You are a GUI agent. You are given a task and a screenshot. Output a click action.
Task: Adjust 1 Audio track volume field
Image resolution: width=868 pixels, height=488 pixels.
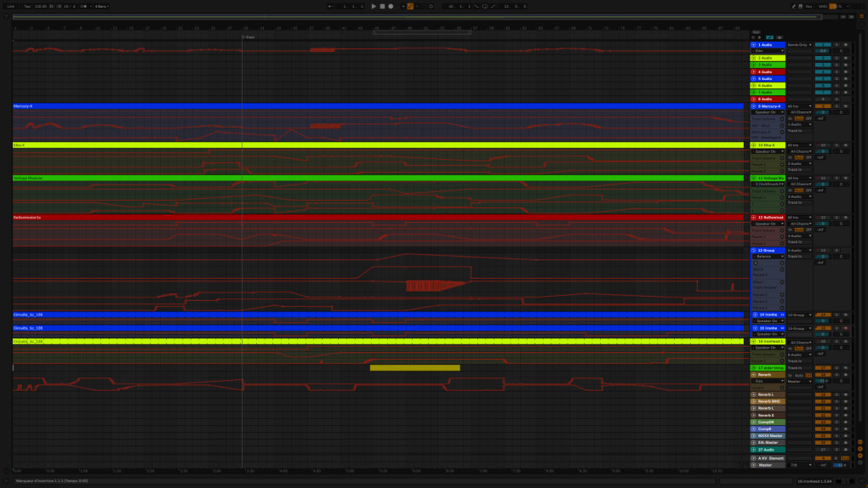823,51
